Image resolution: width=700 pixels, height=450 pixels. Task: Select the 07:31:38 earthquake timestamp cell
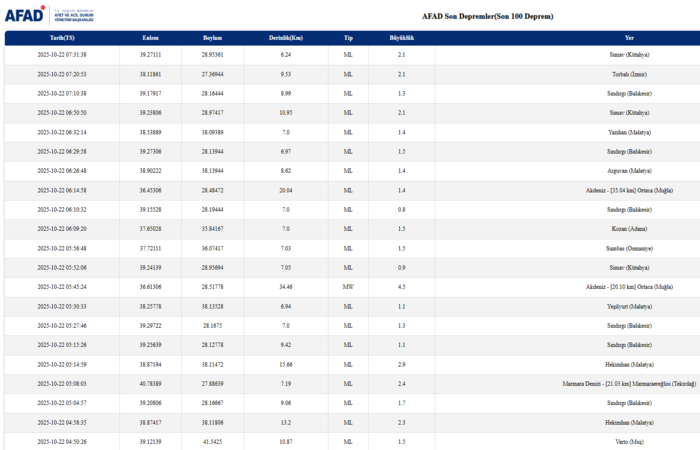[62, 55]
